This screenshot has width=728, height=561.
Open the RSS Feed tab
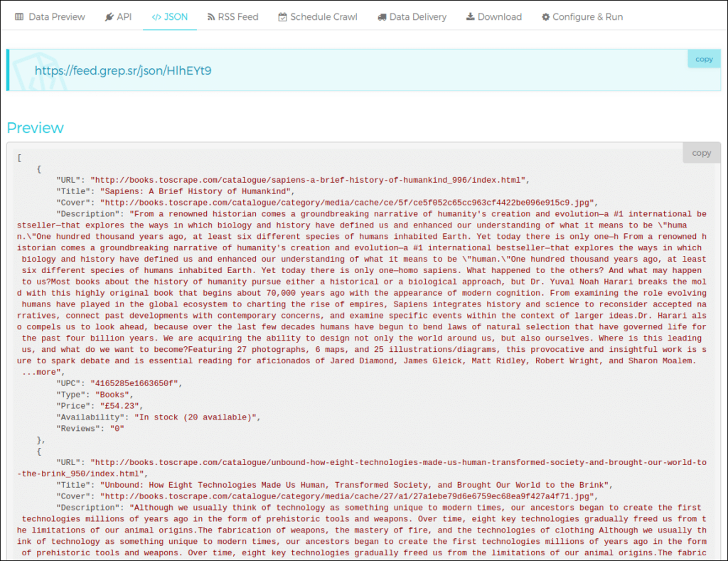click(232, 17)
